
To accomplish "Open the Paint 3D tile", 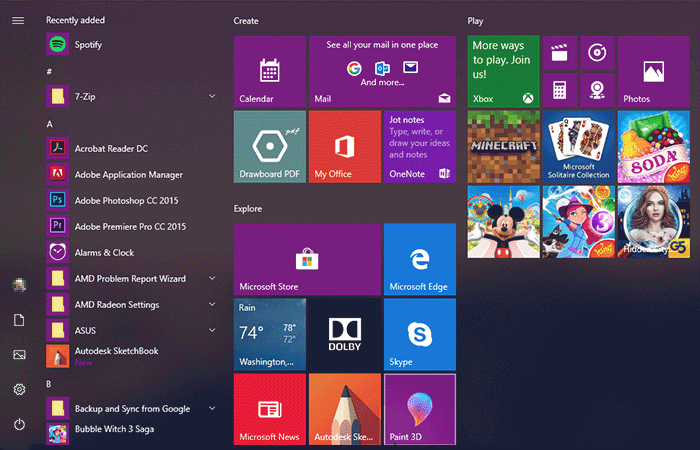I will pos(420,409).
